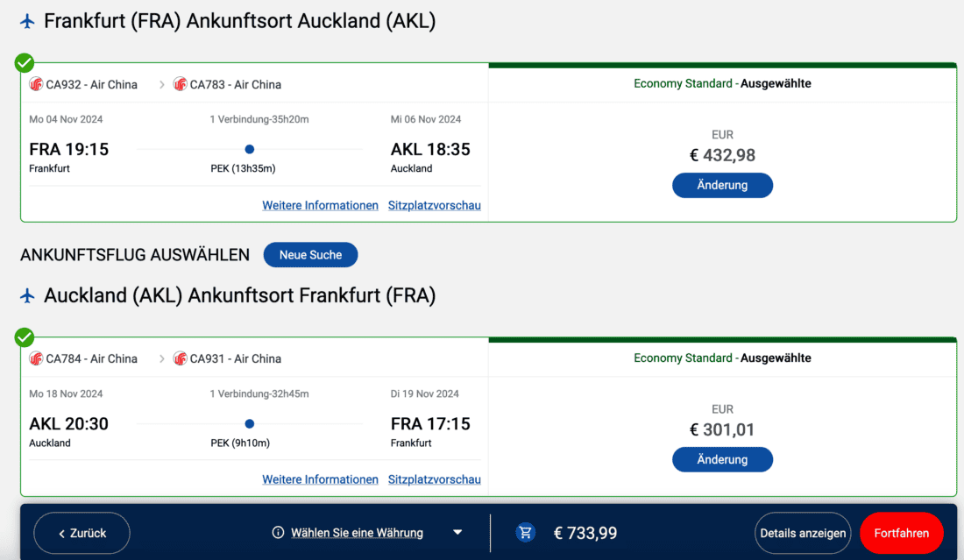
Task: Select Economy Standard tab for outbound flight
Action: point(722,84)
